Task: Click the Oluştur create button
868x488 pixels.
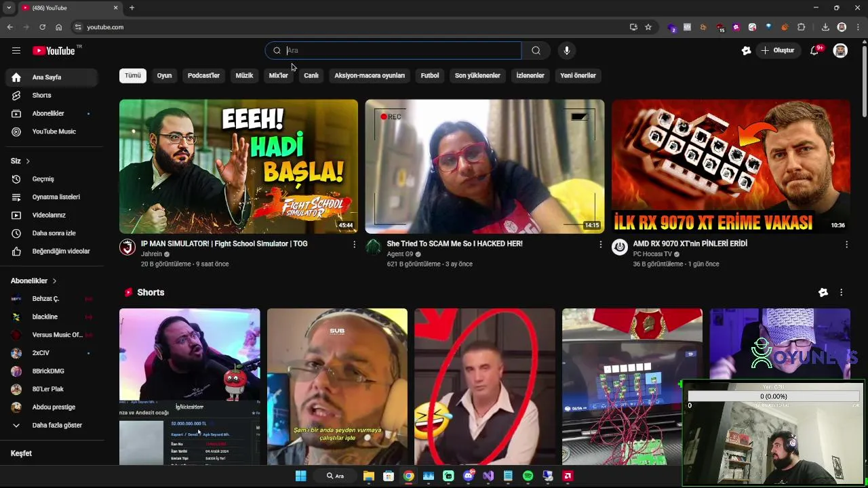Action: (x=778, y=50)
